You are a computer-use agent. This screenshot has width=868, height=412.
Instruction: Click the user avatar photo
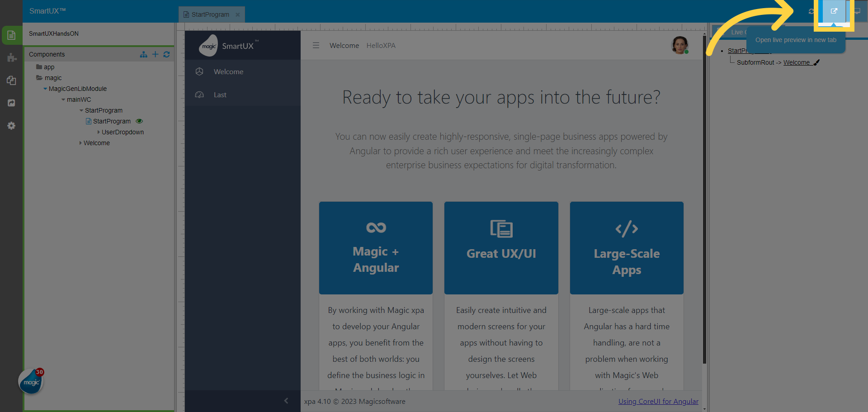(x=679, y=45)
